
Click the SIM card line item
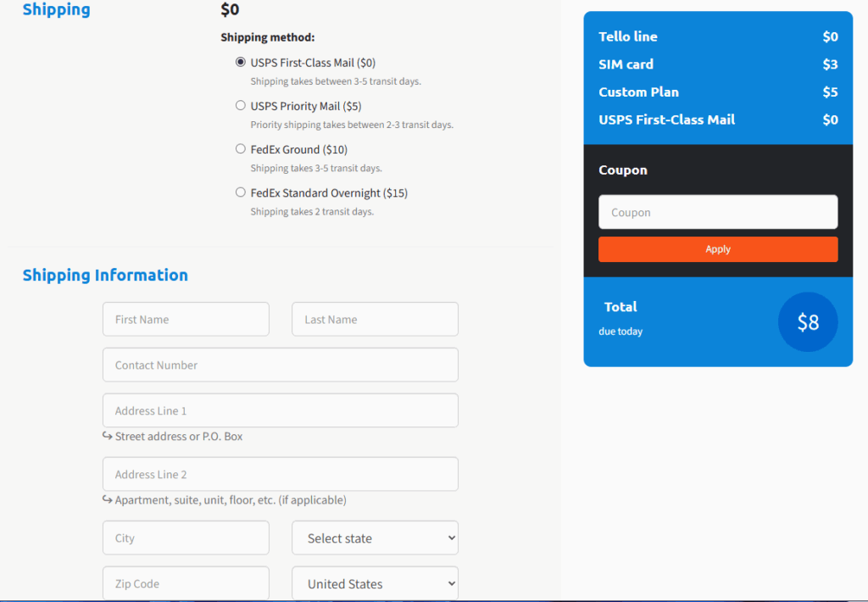click(626, 64)
